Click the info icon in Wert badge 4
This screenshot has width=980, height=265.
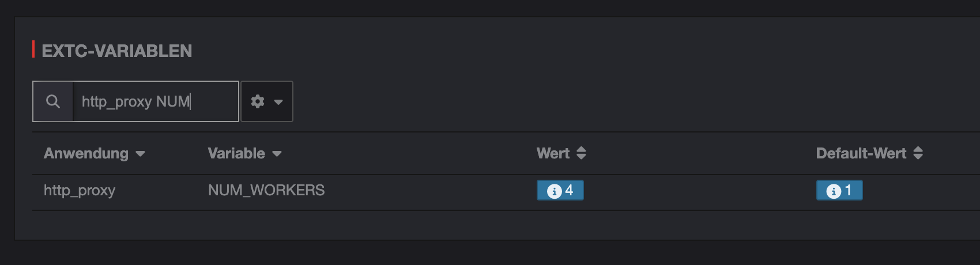(554, 191)
